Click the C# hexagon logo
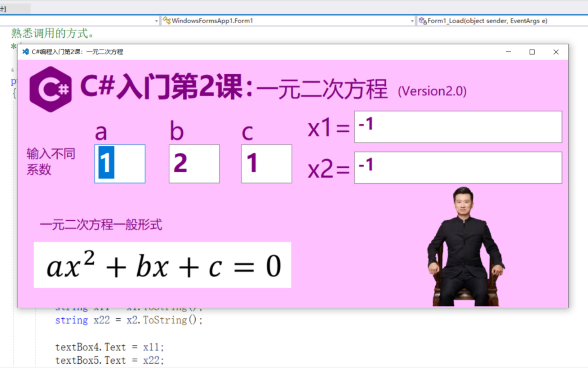 [50, 89]
